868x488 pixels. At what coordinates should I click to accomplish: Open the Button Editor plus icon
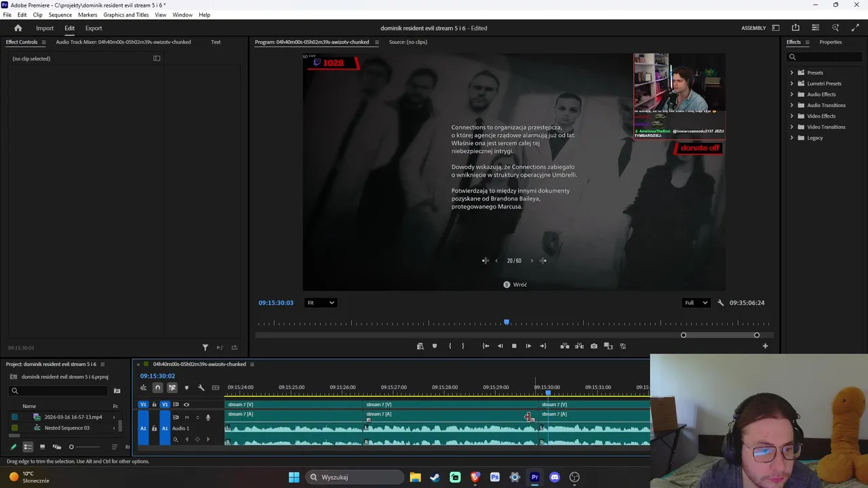pyautogui.click(x=765, y=346)
